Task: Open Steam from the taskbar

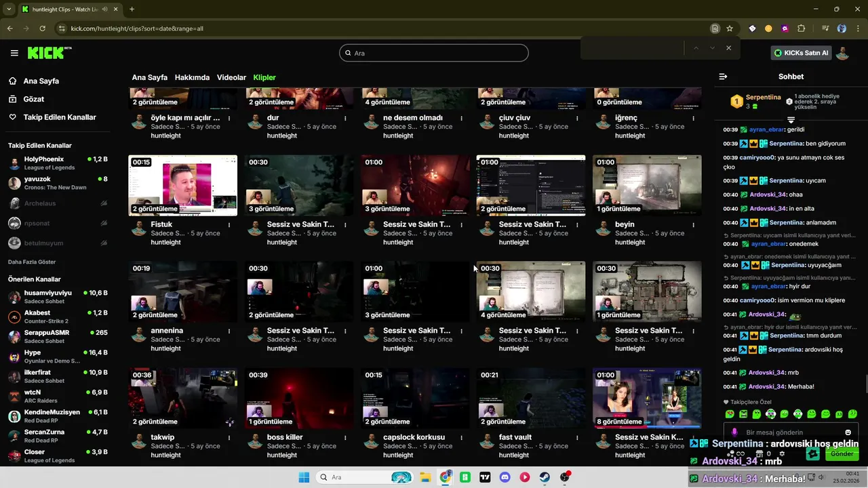Action: pos(545,477)
